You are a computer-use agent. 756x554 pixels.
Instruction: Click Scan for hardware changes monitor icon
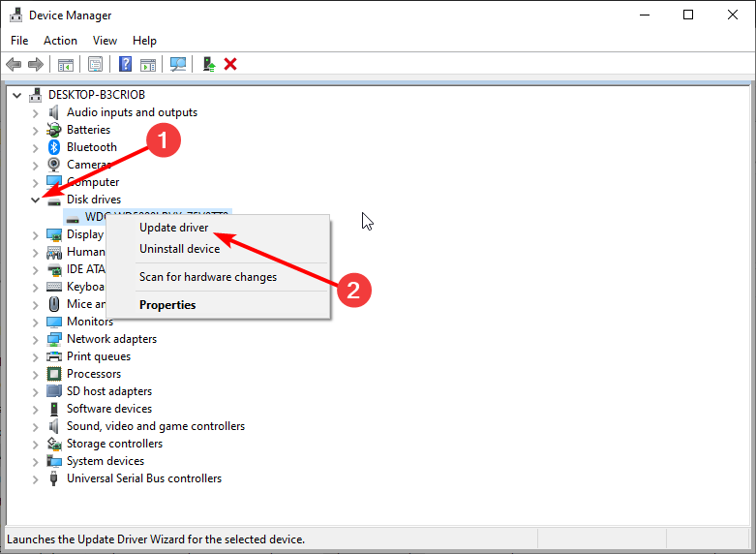coord(178,64)
